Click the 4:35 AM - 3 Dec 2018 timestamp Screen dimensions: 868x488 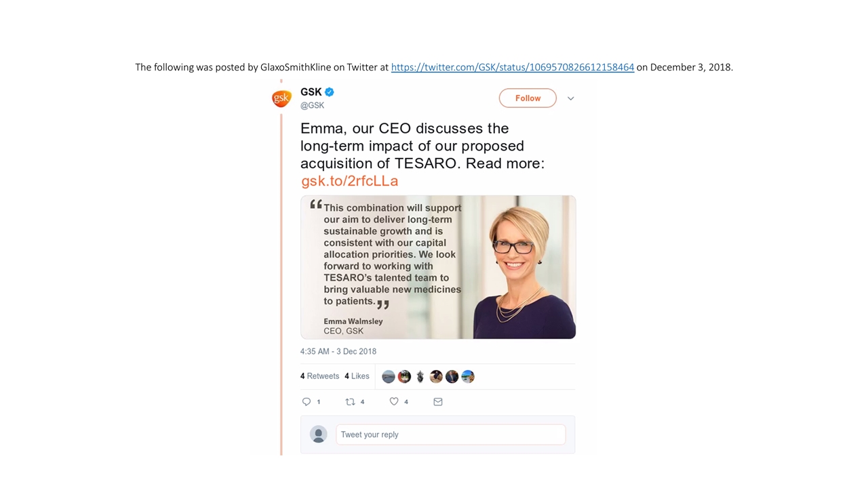[x=338, y=351]
